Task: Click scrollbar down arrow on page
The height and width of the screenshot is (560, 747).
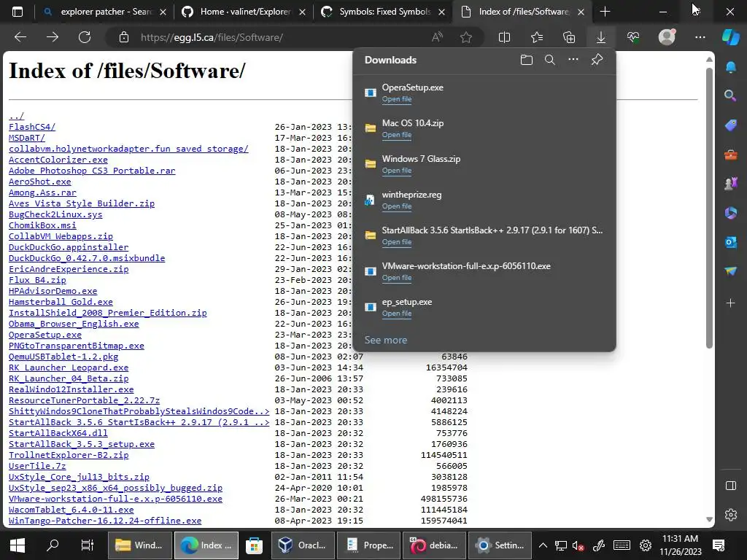Action: pos(709,519)
